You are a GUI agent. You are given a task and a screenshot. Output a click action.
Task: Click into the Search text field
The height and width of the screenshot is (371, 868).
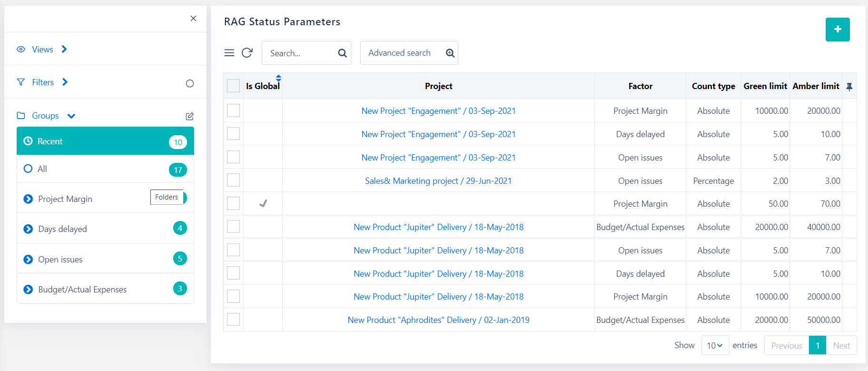click(300, 53)
